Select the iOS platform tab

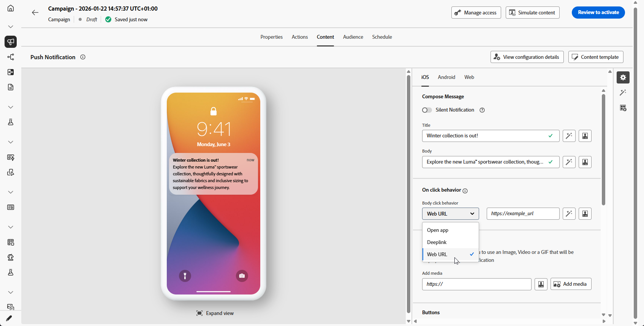tap(425, 77)
